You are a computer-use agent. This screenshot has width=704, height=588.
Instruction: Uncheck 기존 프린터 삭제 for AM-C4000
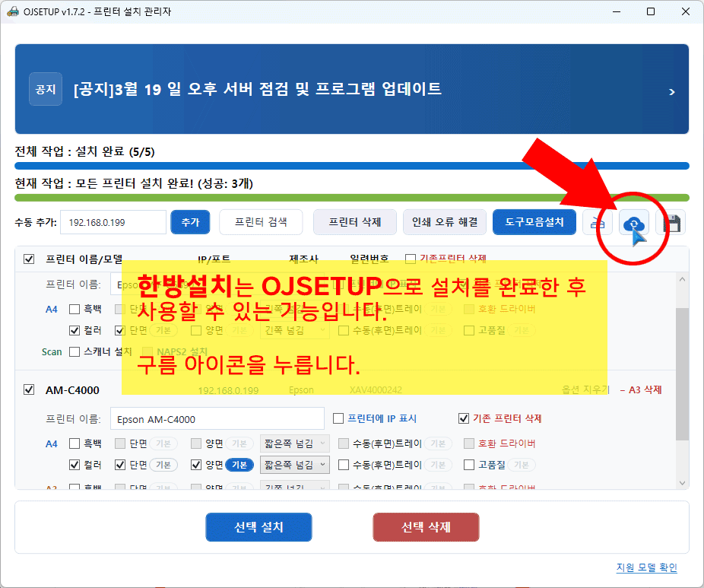464,418
